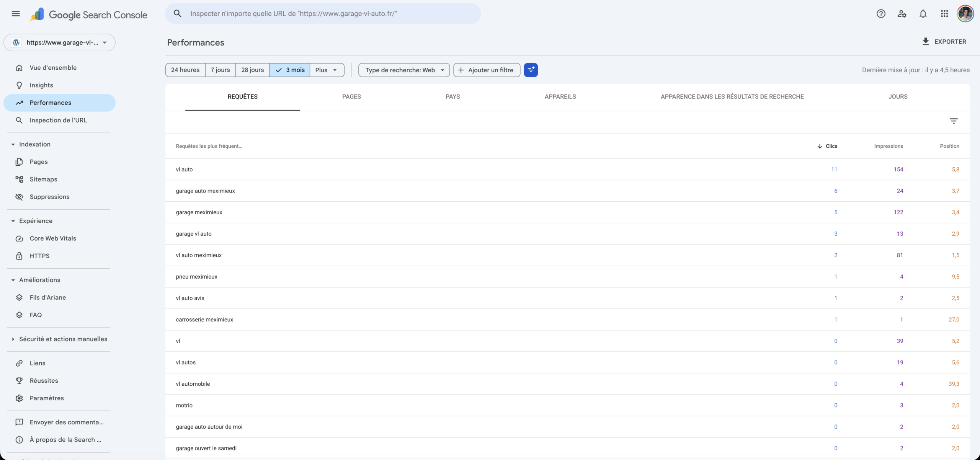Select the 7 jours date range
This screenshot has width=980, height=460.
pos(220,70)
